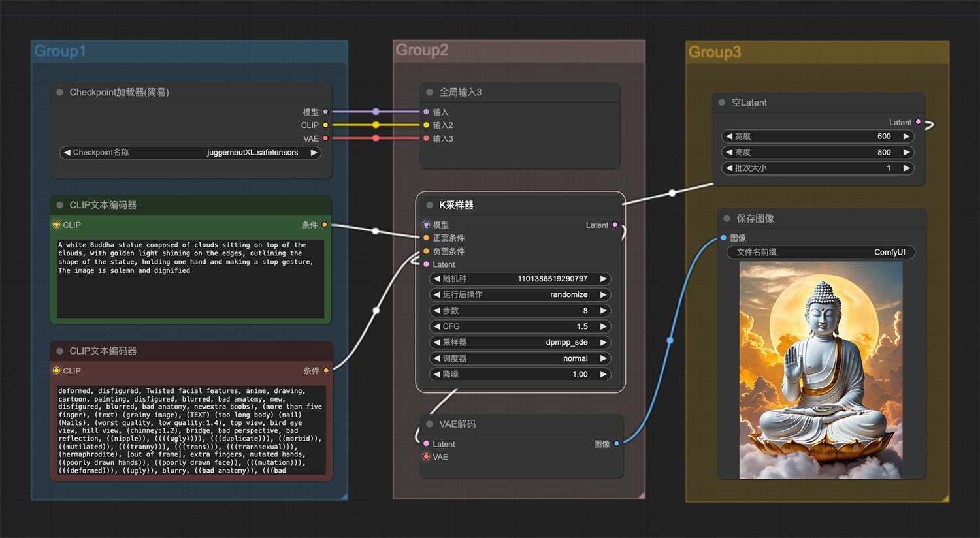This screenshot has width=980, height=538.
Task: Collapse the 全局输入3 node via its title dot
Action: coord(430,92)
